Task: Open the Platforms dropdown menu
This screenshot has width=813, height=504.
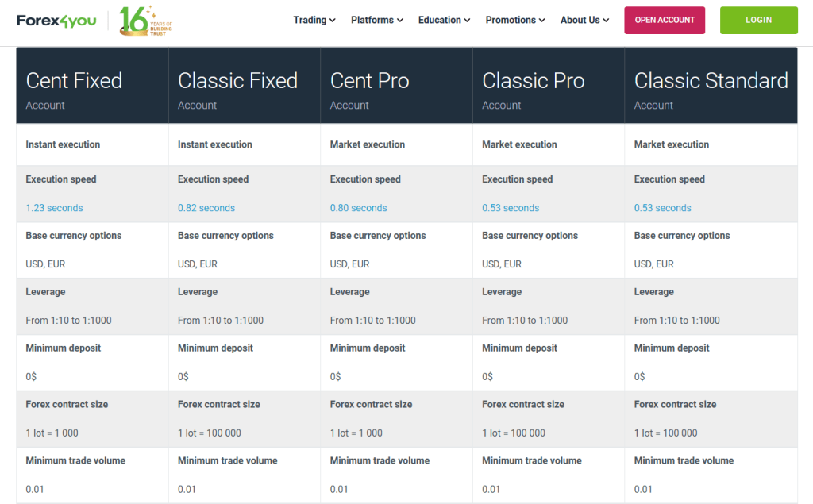Action: (377, 20)
